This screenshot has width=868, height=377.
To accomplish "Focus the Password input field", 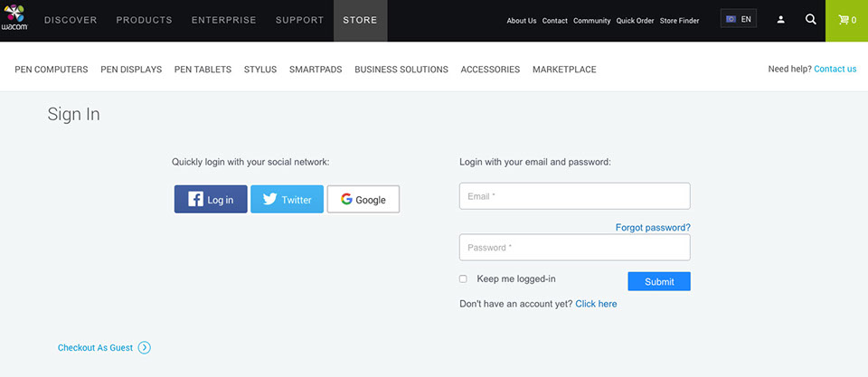I will pyautogui.click(x=575, y=248).
